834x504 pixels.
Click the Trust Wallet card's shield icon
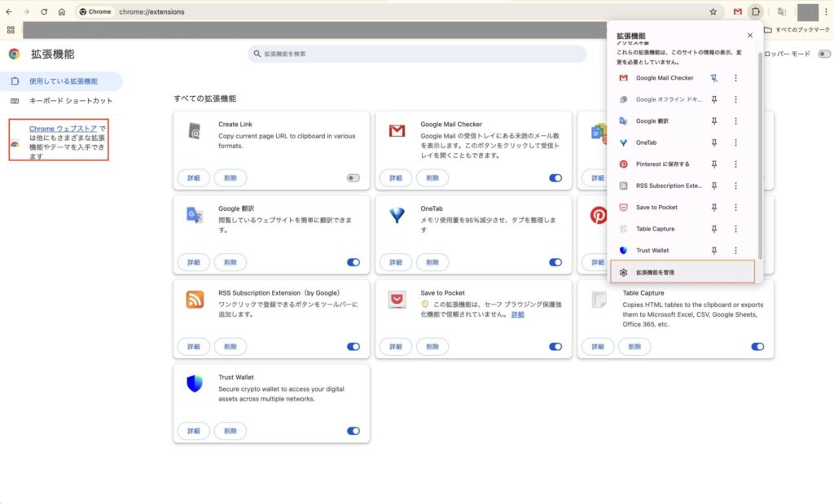tap(195, 383)
